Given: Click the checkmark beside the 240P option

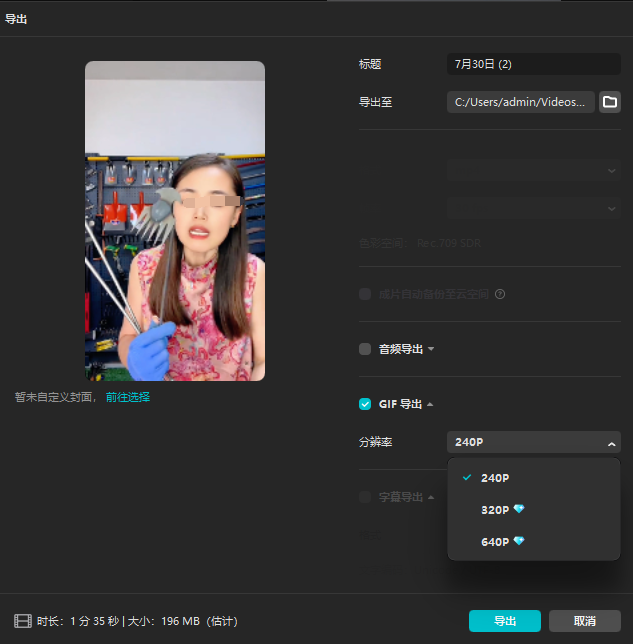Looking at the screenshot, I should [466, 478].
